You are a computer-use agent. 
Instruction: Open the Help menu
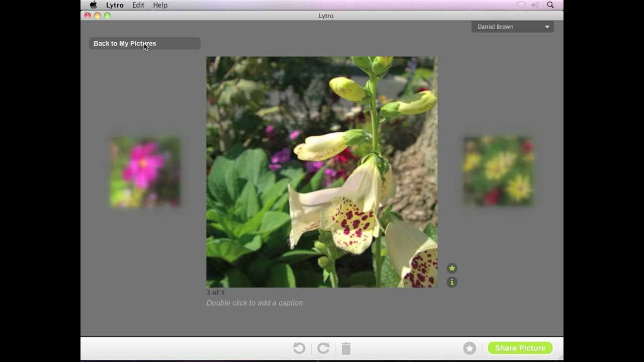(x=160, y=5)
